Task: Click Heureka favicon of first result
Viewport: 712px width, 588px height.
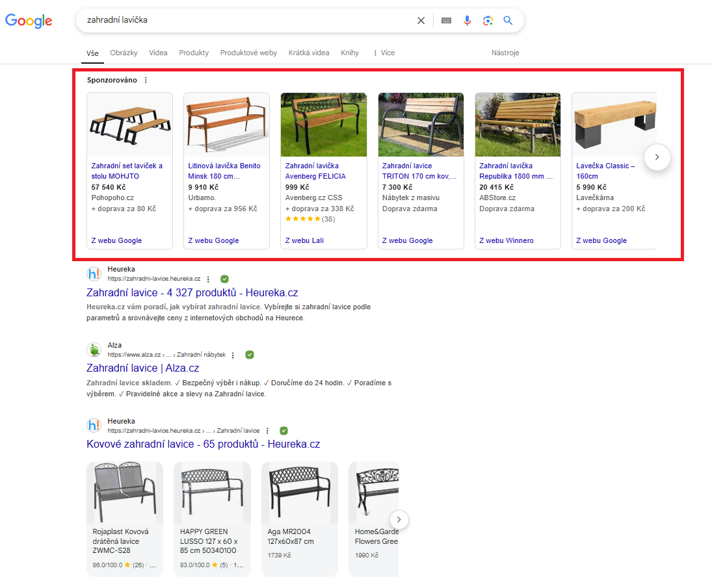Action: coord(94,274)
